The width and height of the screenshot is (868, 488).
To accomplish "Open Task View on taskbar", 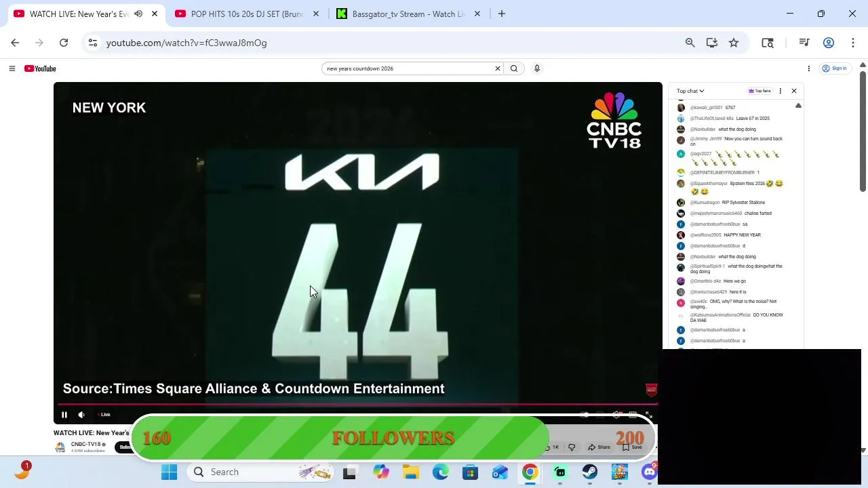I will pos(349,472).
